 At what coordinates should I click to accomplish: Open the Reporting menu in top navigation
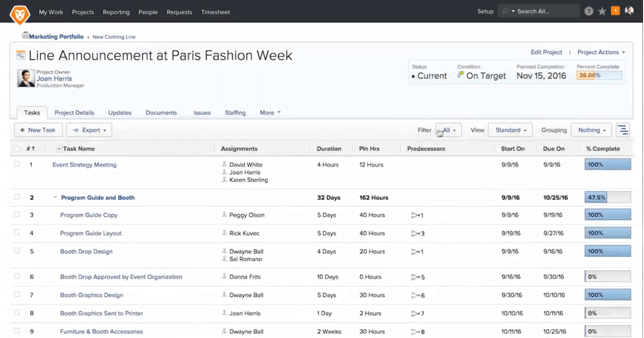pyautogui.click(x=116, y=12)
